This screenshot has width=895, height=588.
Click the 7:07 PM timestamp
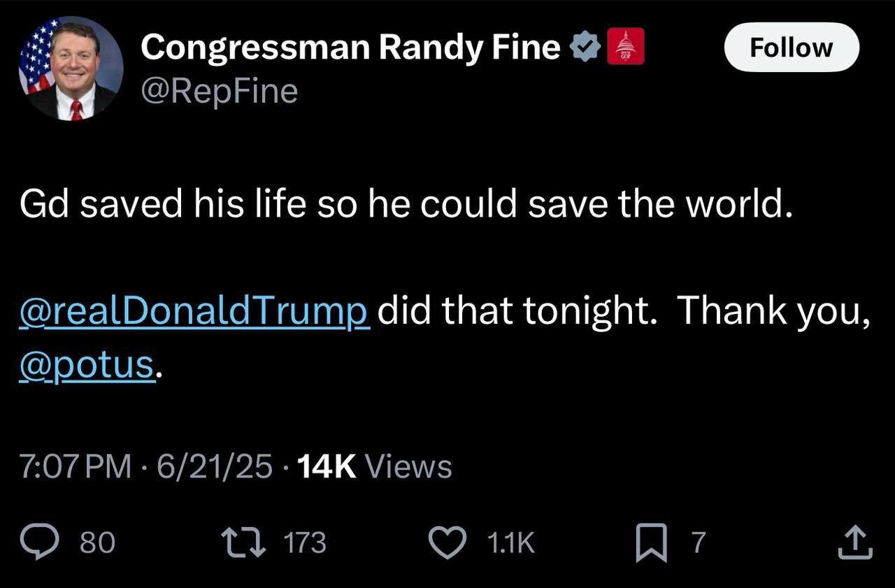click(76, 466)
